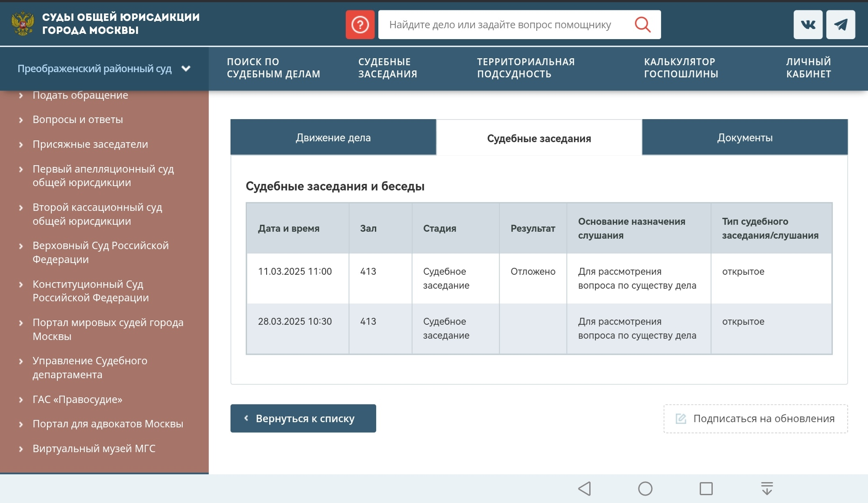This screenshot has width=868, height=503.
Task: Open Поиск по судебным делам menu
Action: [x=274, y=68]
